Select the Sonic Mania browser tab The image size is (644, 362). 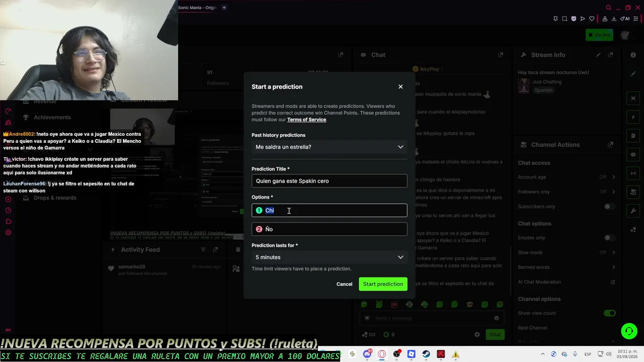pyautogui.click(x=197, y=8)
